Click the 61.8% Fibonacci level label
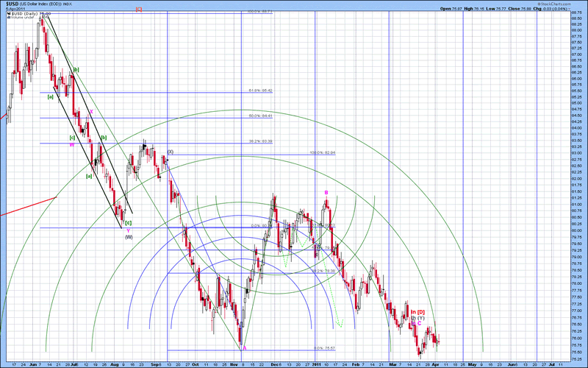This screenshot has width=588, height=368. click(x=261, y=91)
